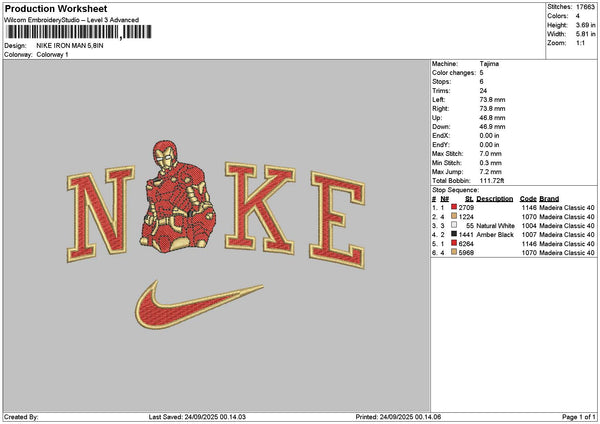Click the 'Colorway 1' value
600x424 pixels.
[x=52, y=55]
